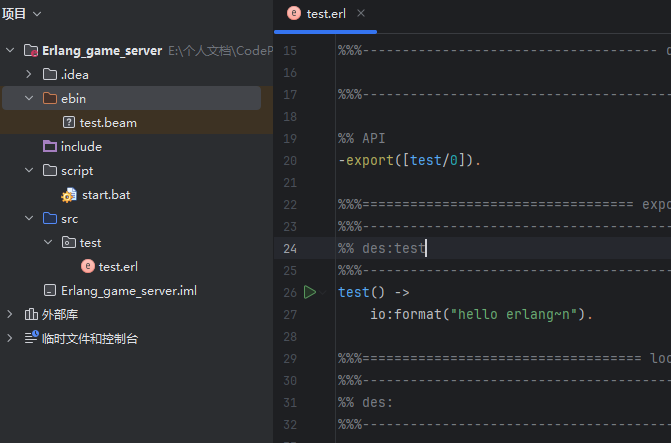Select test.beam in the project tree
This screenshot has width=671, height=443.
pos(108,123)
